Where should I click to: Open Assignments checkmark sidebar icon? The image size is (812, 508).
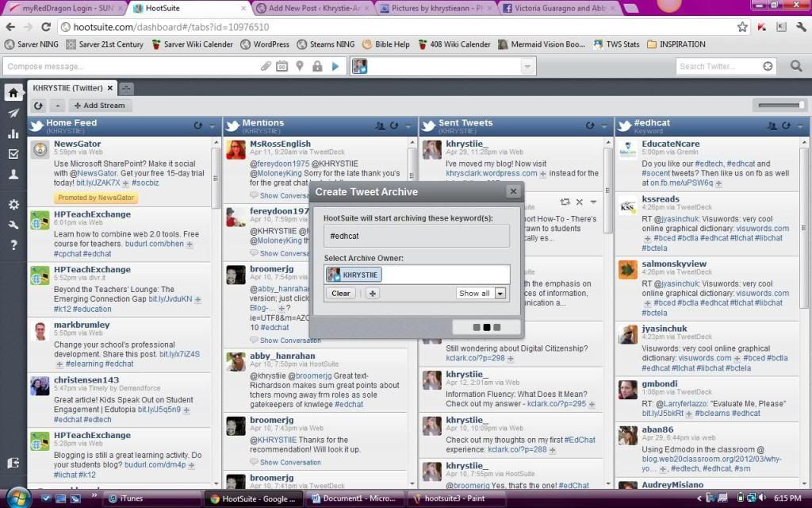click(x=13, y=154)
